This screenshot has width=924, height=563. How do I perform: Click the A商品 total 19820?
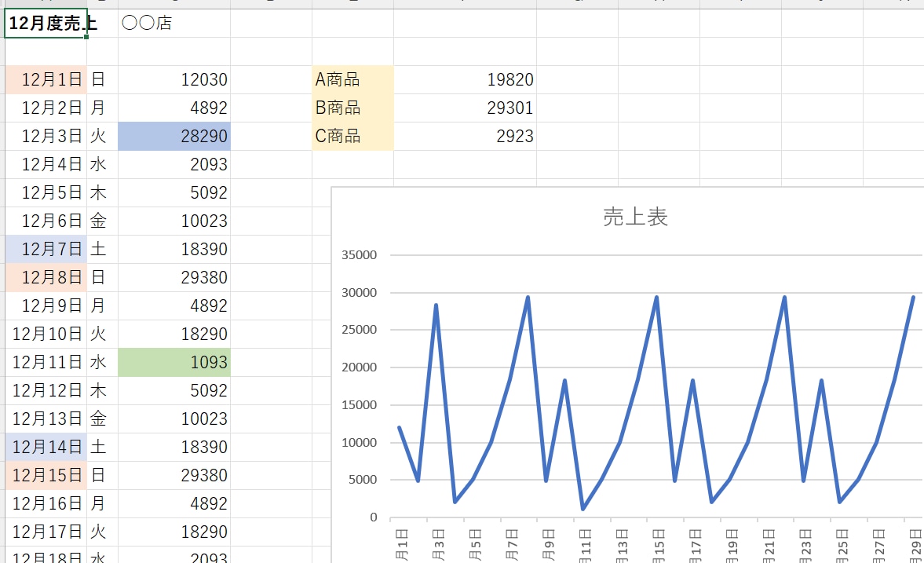point(465,79)
